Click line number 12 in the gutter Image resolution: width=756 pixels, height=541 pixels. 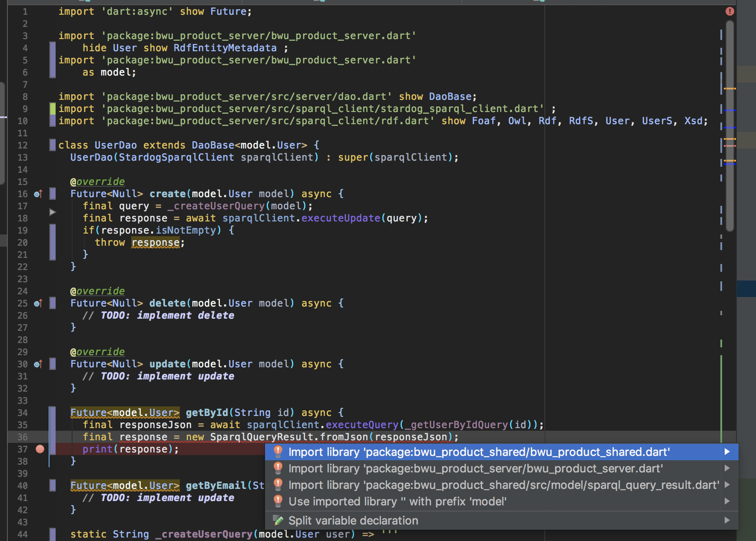(x=23, y=145)
